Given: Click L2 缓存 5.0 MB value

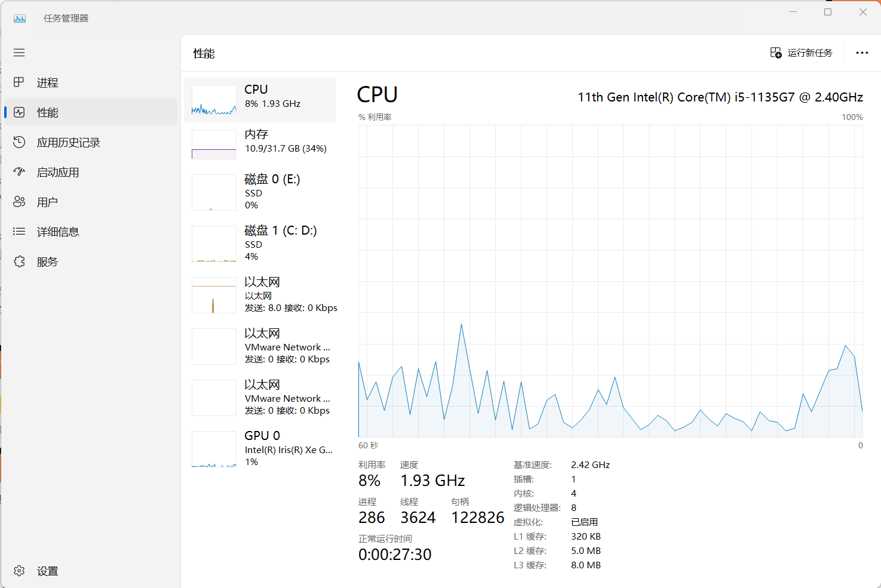Looking at the screenshot, I should [x=586, y=550].
